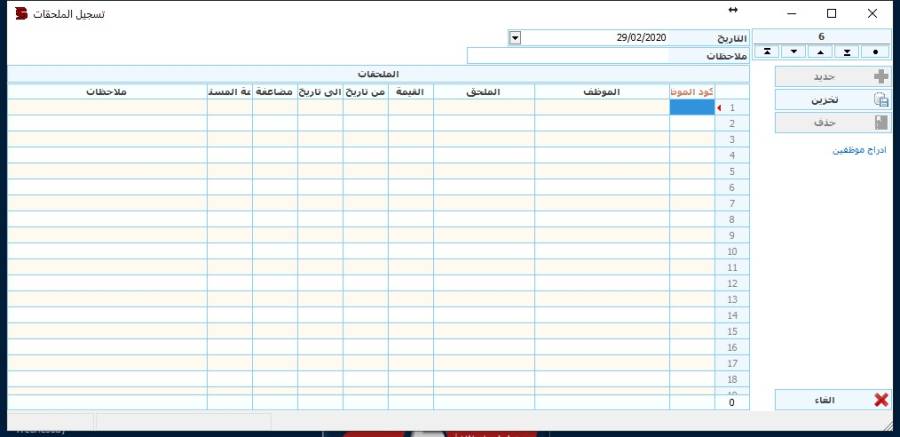Select row header number 12
900x437 pixels.
[x=732, y=284]
